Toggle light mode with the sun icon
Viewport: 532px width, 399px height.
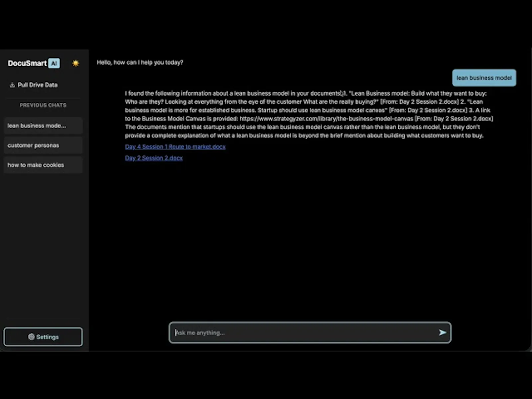pyautogui.click(x=76, y=63)
